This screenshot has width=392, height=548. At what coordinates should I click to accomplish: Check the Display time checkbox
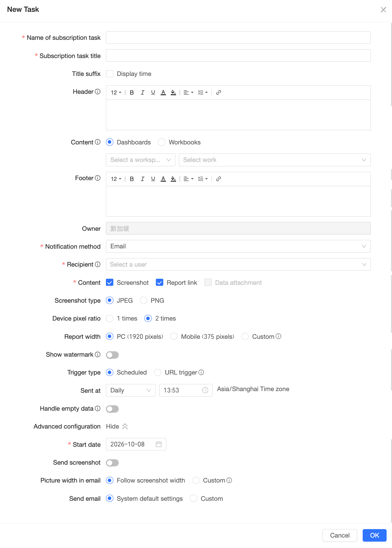coord(110,74)
